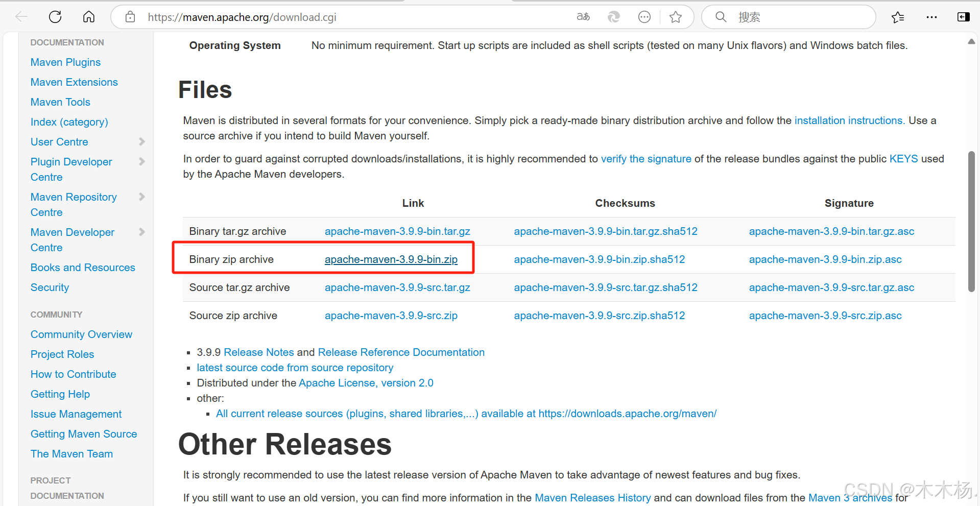Open latest source code from source repository
The width and height of the screenshot is (980, 506).
[x=295, y=368]
